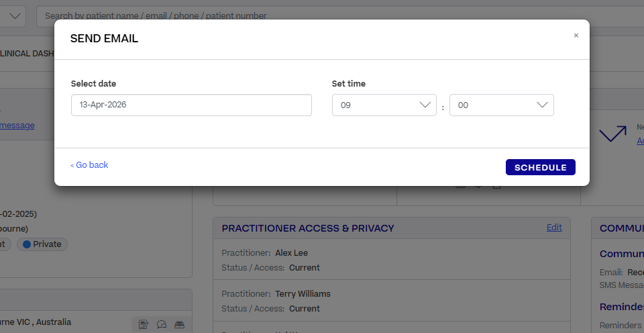Click the Practitioner Access & Privacy heading
644x333 pixels.
tap(308, 228)
